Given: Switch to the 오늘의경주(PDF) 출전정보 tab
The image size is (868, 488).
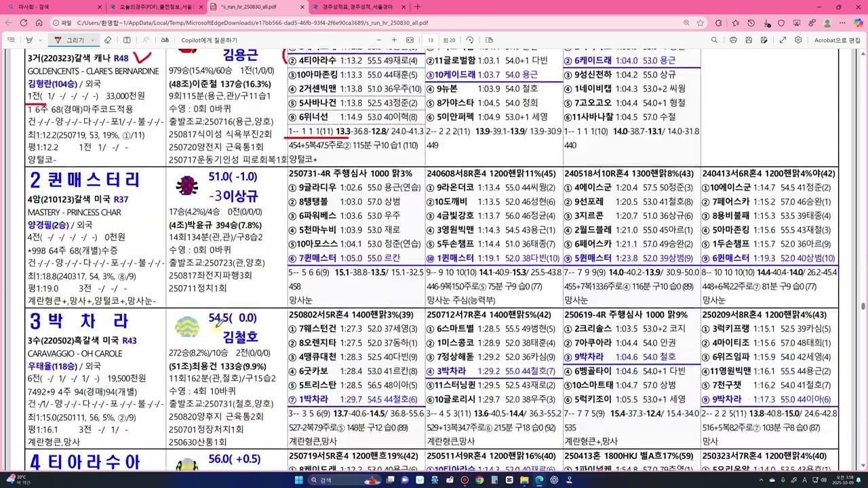Looking at the screenshot, I should pos(155,7).
